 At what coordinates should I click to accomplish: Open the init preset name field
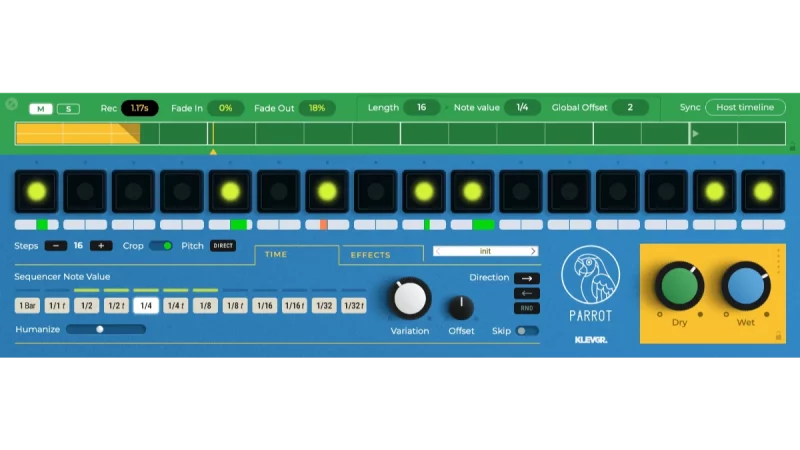(x=485, y=251)
